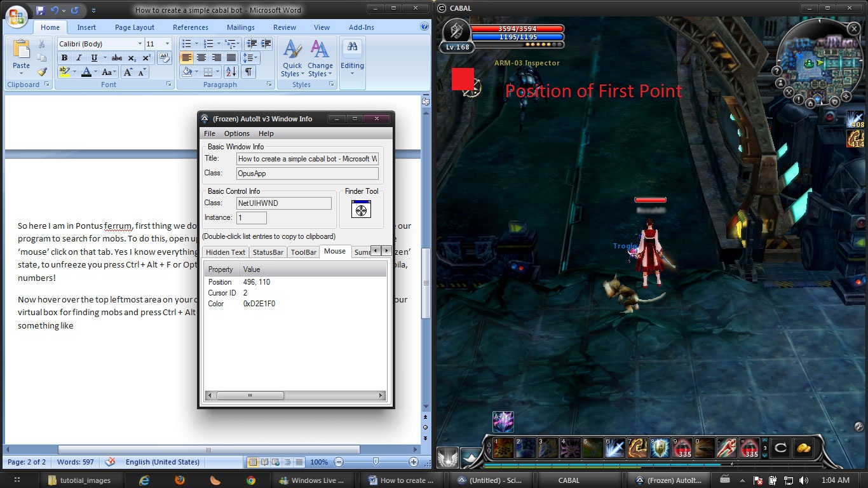
Task: Decrease paragraph indent
Action: (x=252, y=44)
